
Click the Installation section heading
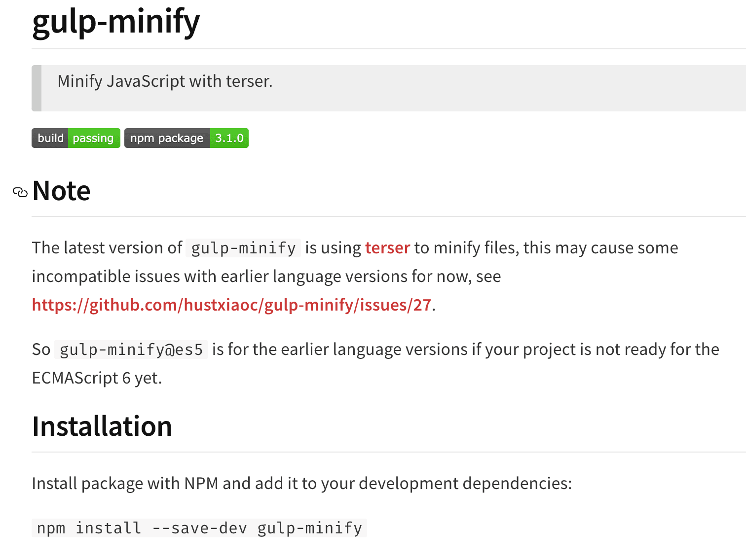click(102, 426)
